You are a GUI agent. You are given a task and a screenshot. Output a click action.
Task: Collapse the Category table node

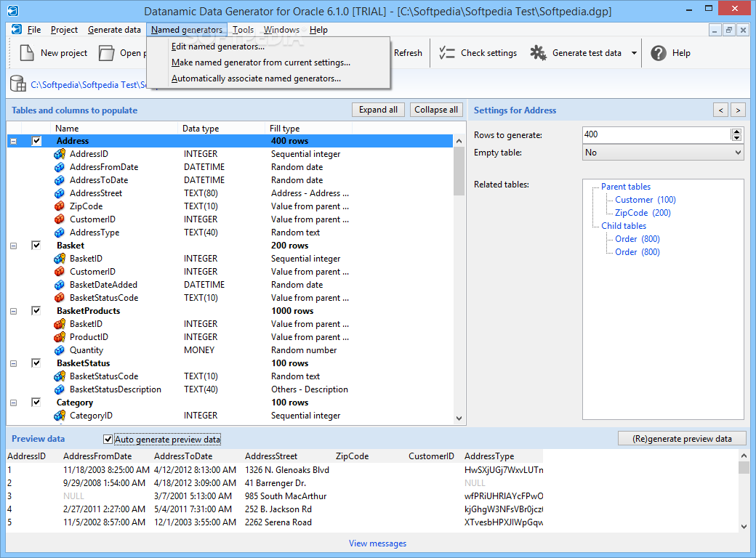(x=14, y=403)
